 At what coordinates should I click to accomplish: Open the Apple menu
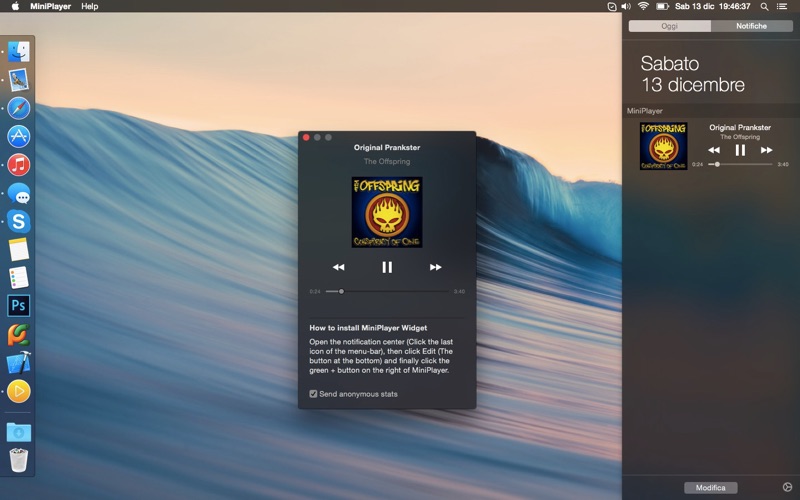point(15,6)
